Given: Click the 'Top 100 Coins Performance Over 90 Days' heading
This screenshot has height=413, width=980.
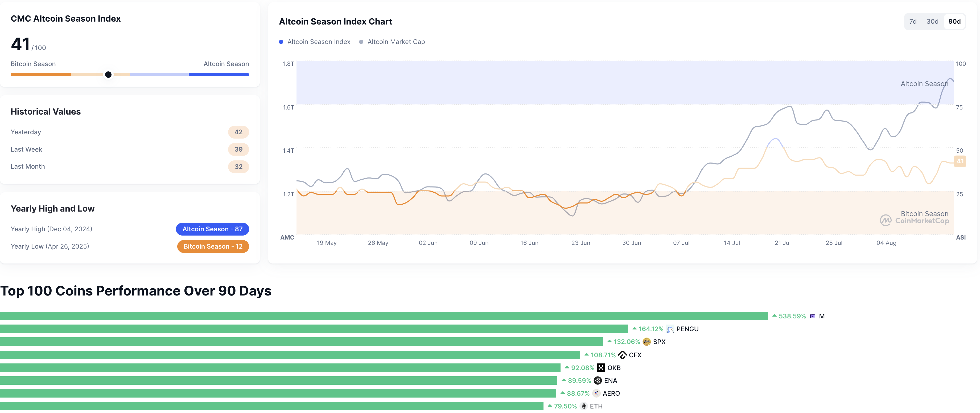Looking at the screenshot, I should (x=136, y=291).
